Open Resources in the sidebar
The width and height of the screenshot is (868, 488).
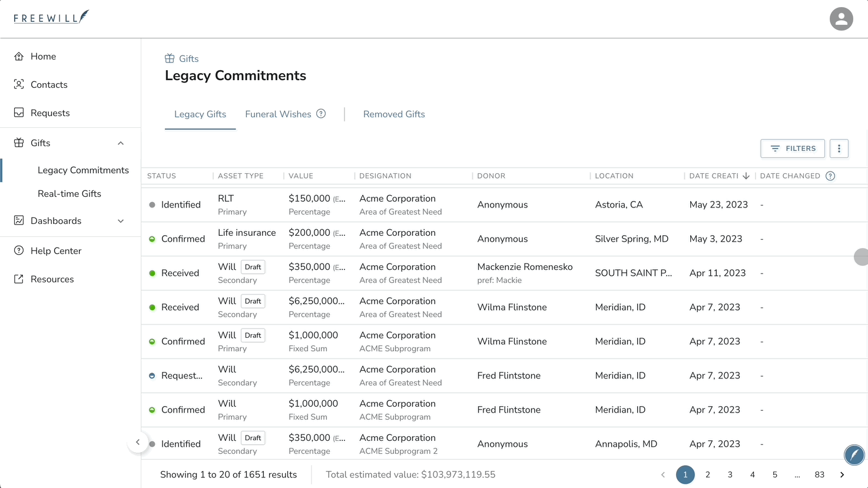(52, 279)
